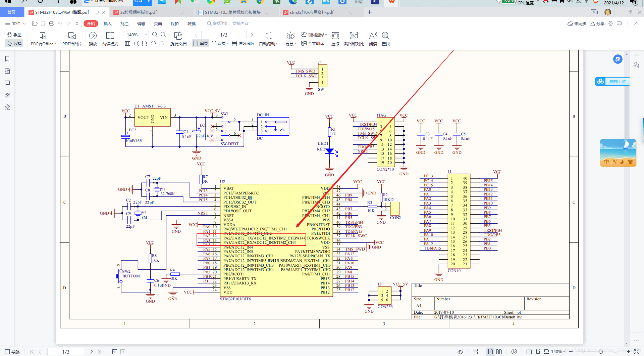Expand the quick access toolbar options
The width and height of the screenshot is (644, 356).
(x=77, y=24)
